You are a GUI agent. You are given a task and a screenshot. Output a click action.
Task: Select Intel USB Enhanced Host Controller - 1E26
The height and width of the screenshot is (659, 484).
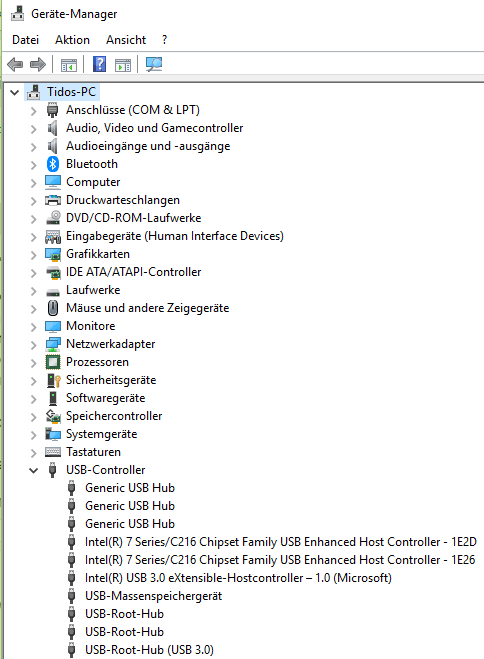(280, 560)
